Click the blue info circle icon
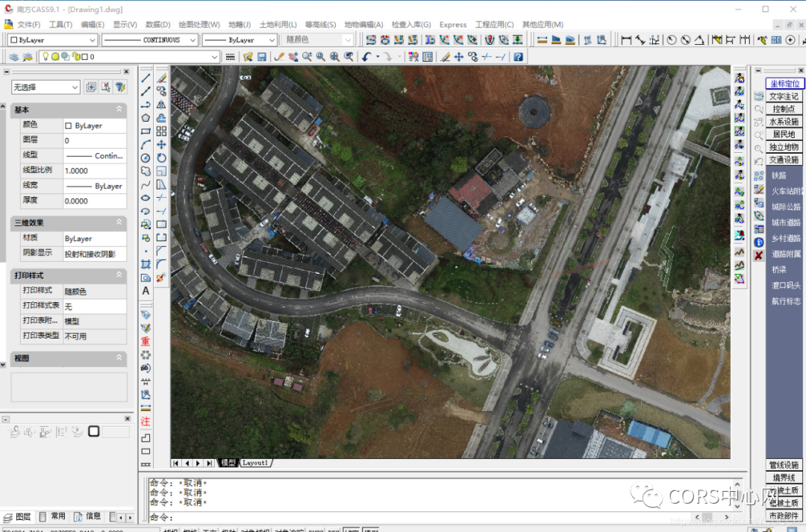Viewport: 806px width, 532px height. coord(759,242)
